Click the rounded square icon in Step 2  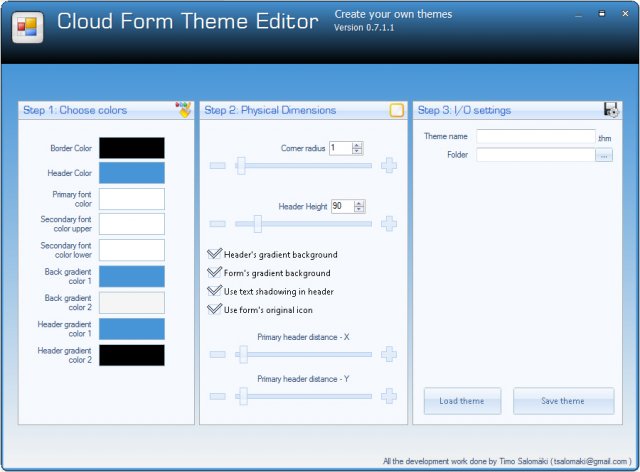tap(397, 110)
